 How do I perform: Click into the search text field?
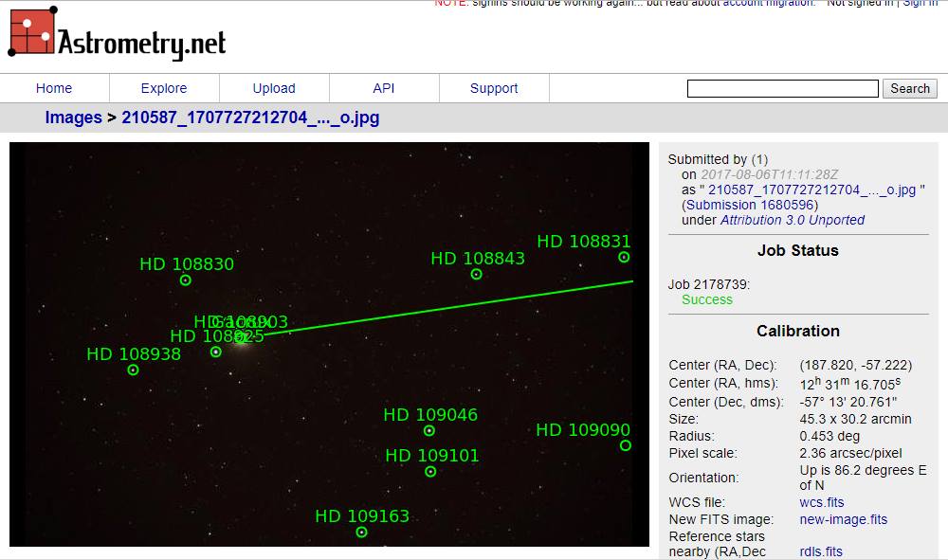(x=782, y=89)
